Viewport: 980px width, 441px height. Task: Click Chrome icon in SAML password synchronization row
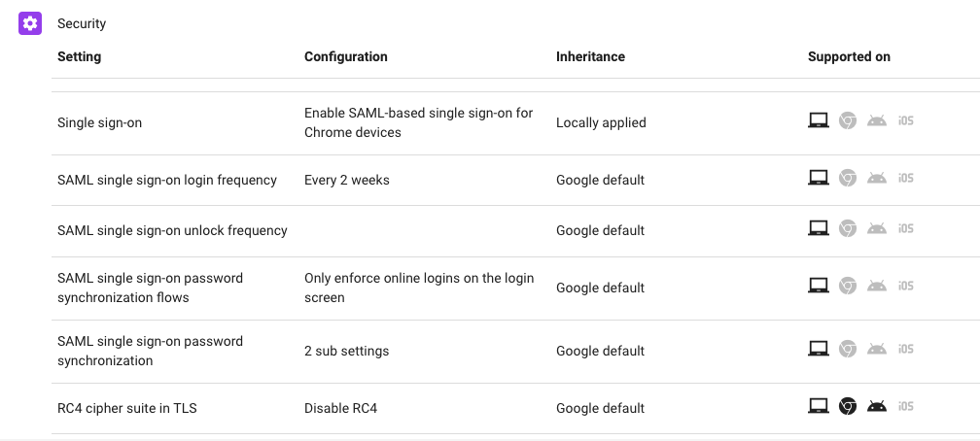848,350
